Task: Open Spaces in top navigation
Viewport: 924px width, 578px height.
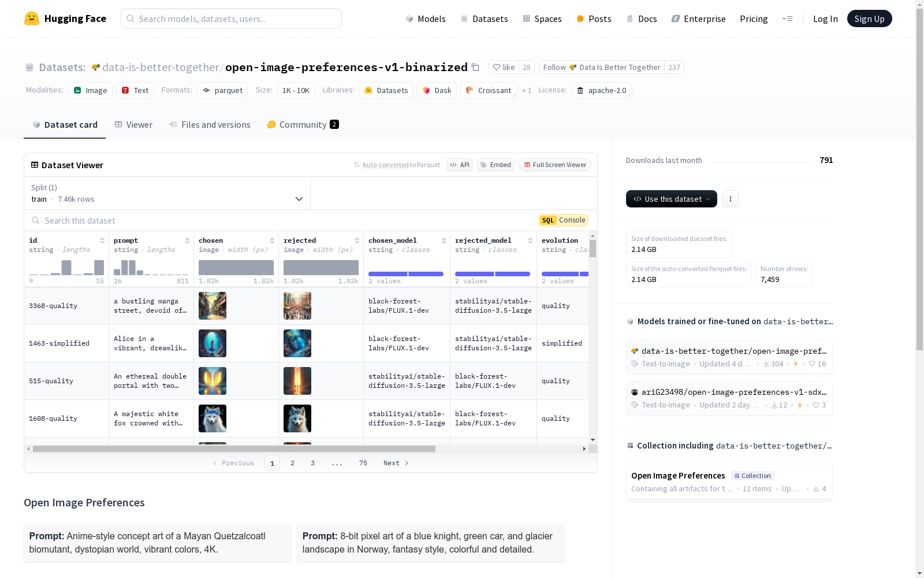Action: (542, 18)
